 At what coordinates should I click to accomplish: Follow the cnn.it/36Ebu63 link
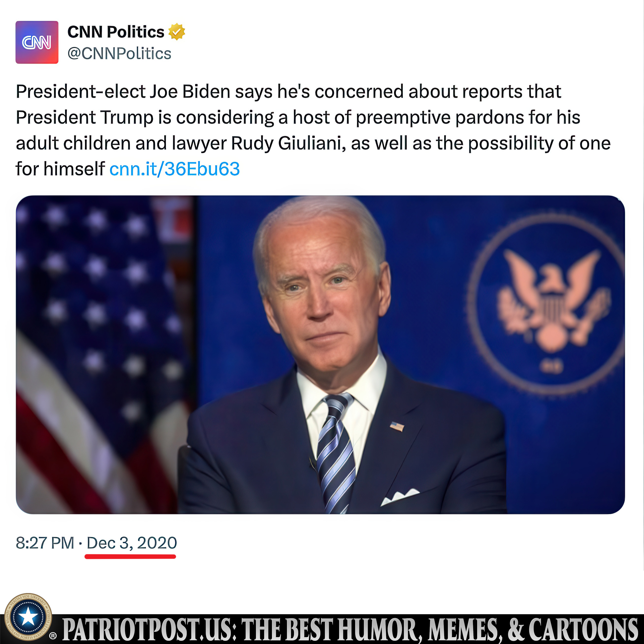(175, 169)
